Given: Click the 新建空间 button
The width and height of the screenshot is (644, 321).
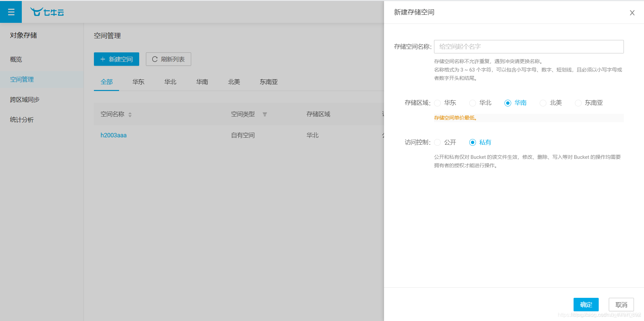Looking at the screenshot, I should 116,59.
